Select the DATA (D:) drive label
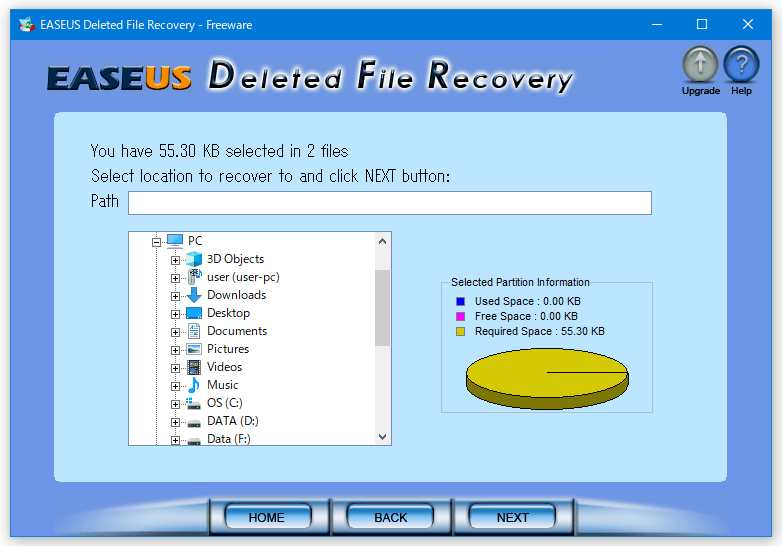 [x=232, y=421]
